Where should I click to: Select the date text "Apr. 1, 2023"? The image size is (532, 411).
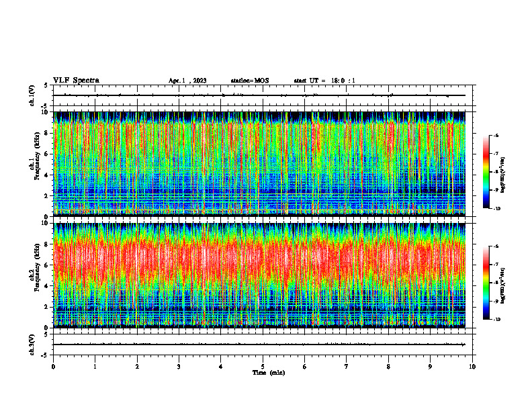tap(187, 81)
